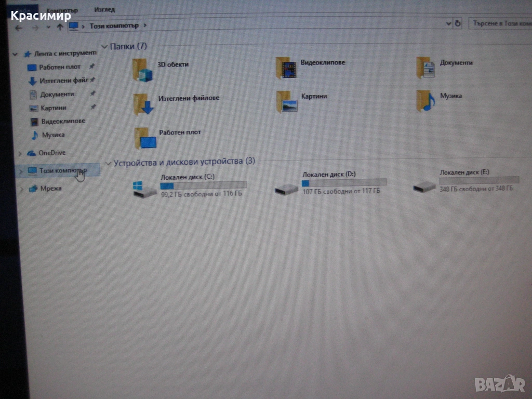Click the computer icon in the address bar

tap(74, 26)
